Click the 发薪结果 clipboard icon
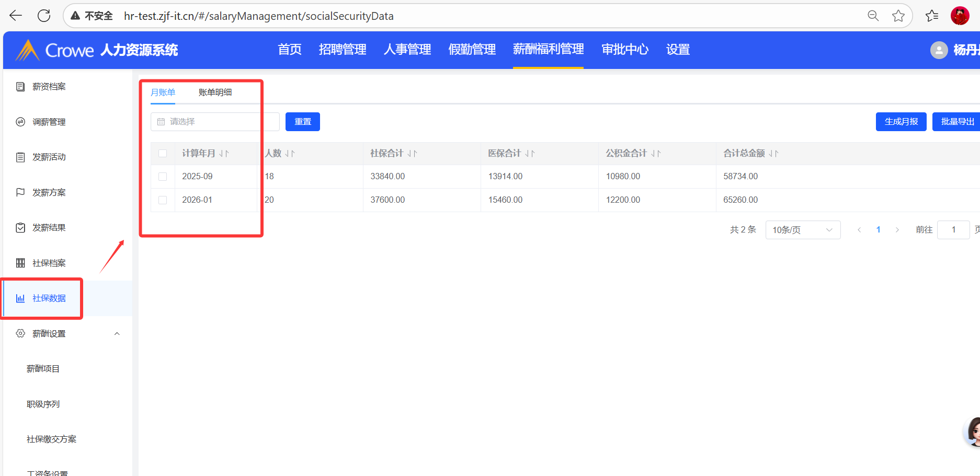980x476 pixels. 20,228
